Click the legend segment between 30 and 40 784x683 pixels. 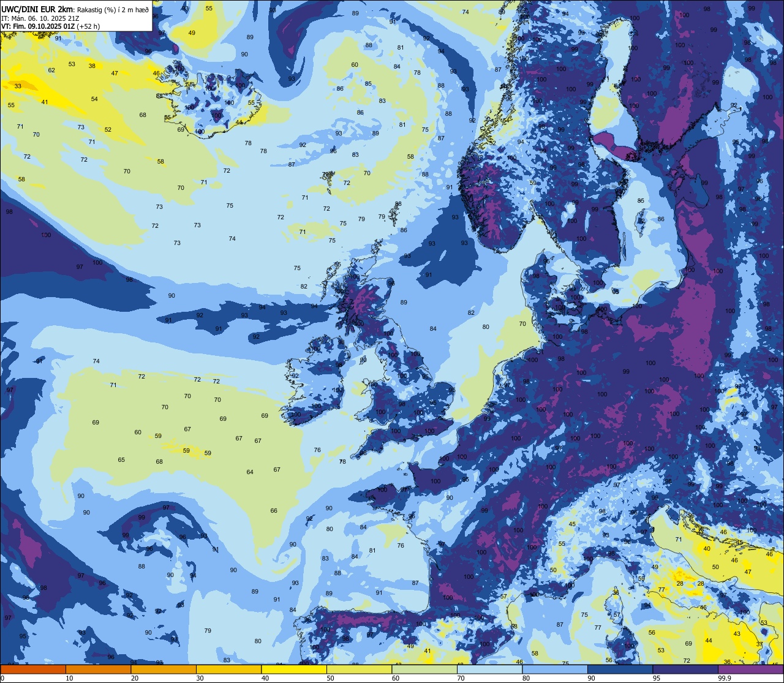(x=228, y=669)
